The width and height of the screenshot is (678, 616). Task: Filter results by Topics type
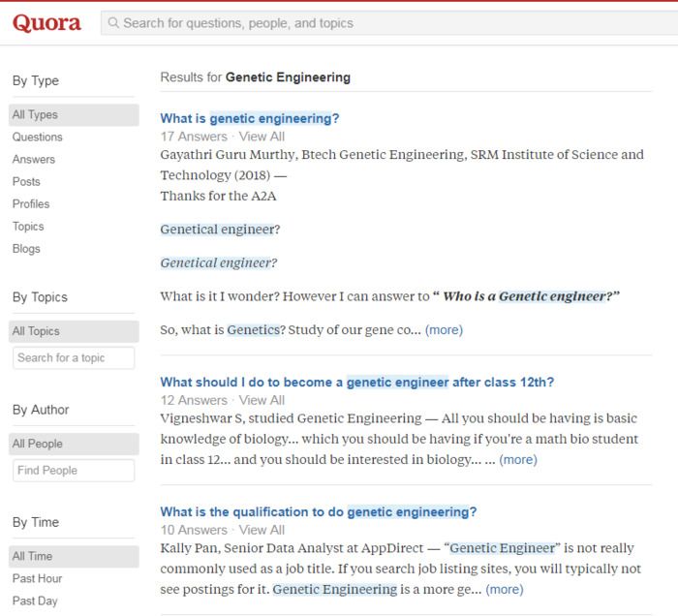pyautogui.click(x=28, y=226)
